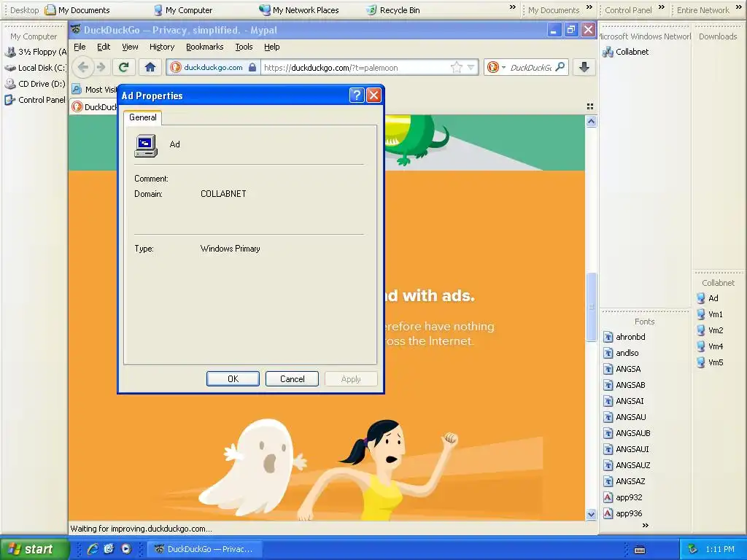
Task: Open 3½ Floppy drive in My Computer toolbar
Action: coord(36,52)
